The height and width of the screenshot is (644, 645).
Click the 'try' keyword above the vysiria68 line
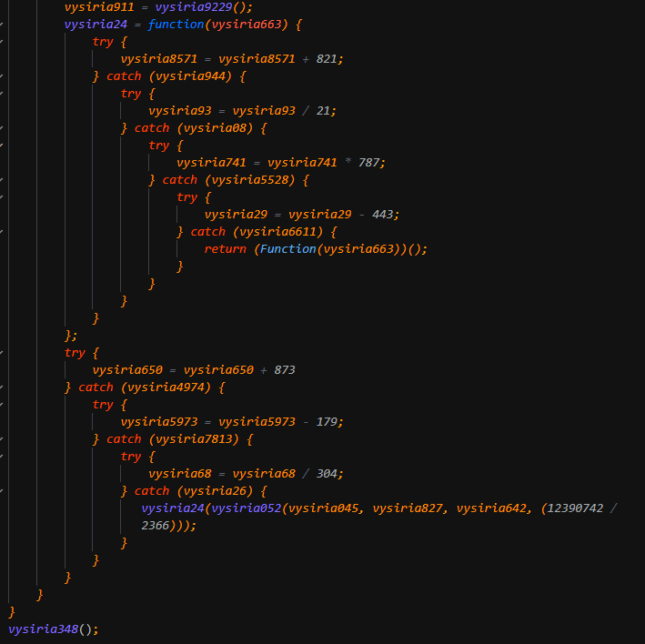coord(131,457)
